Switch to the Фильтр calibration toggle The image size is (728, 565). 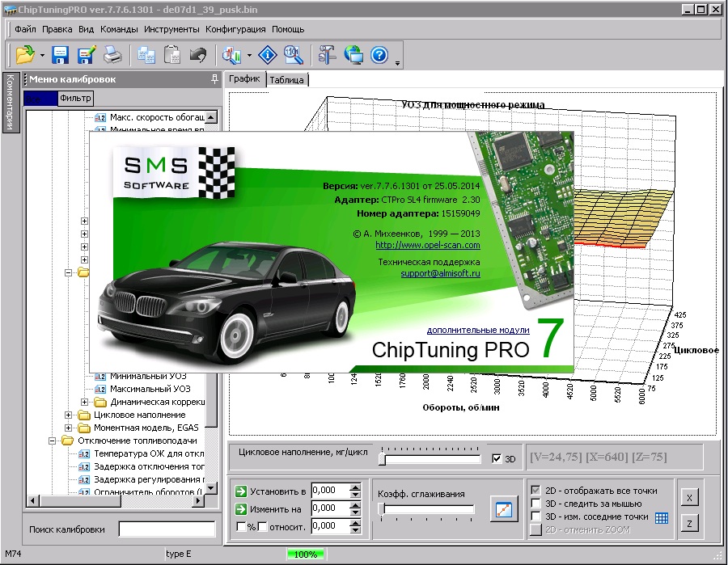[x=75, y=98]
